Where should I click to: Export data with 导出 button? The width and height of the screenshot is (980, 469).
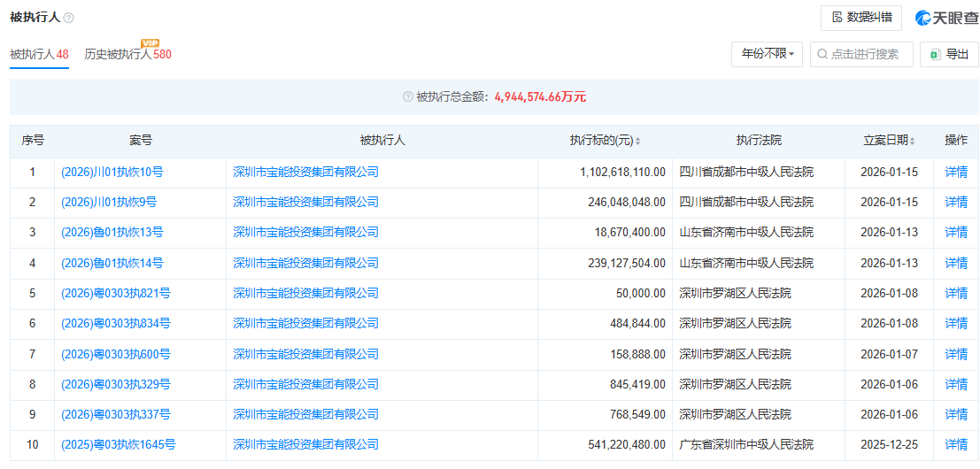(x=948, y=54)
